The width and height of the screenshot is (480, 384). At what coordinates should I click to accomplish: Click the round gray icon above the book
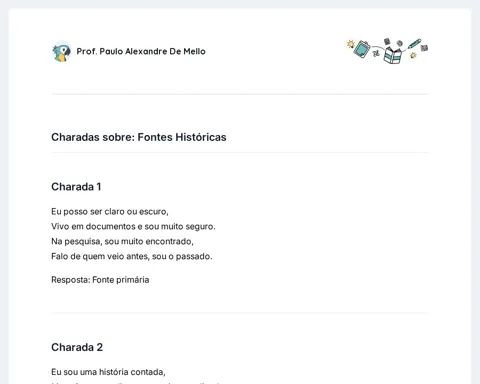[x=399, y=43]
